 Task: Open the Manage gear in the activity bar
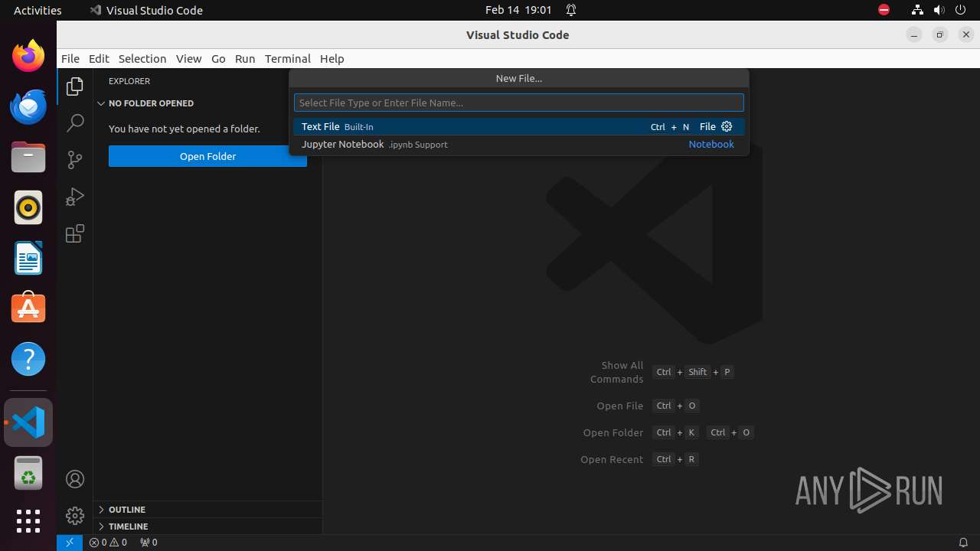[75, 516]
